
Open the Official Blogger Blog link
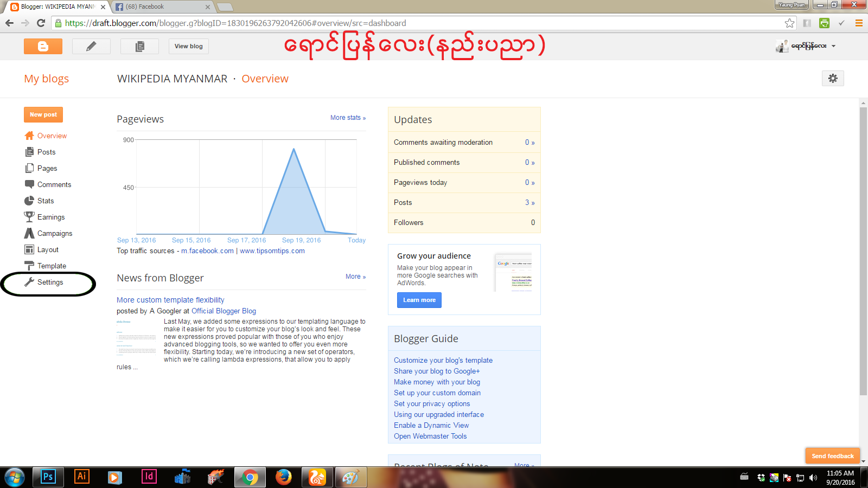point(224,311)
